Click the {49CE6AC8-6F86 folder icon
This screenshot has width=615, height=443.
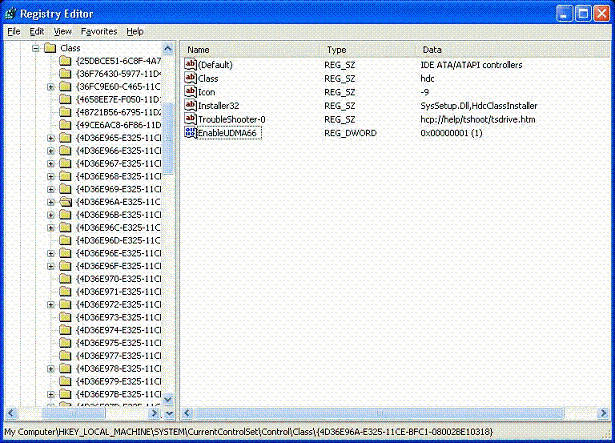click(x=65, y=125)
